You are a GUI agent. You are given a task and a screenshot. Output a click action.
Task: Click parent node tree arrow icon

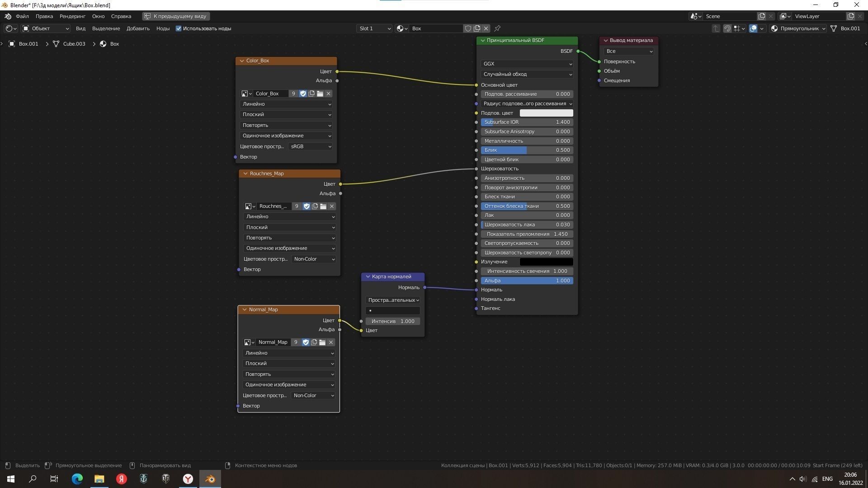point(716,28)
